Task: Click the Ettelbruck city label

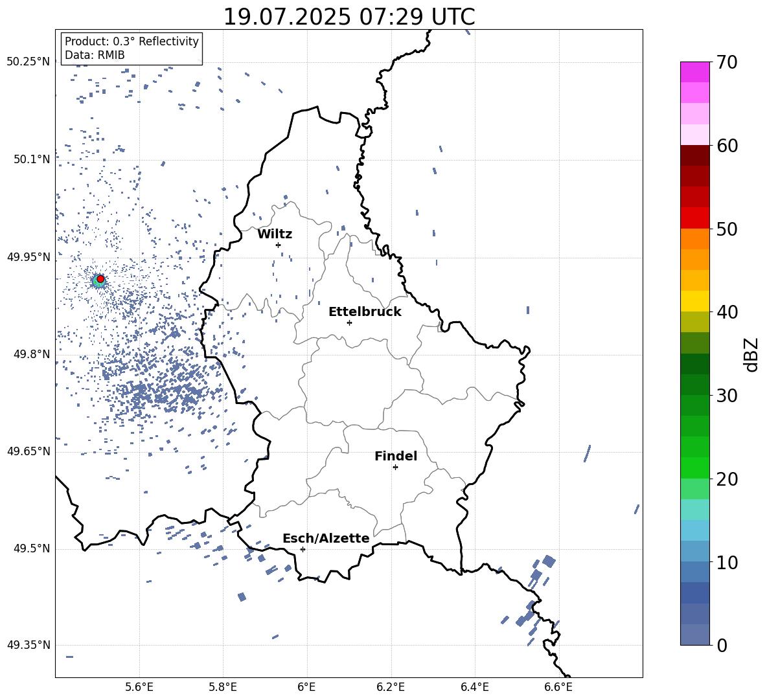Action: coord(365,312)
